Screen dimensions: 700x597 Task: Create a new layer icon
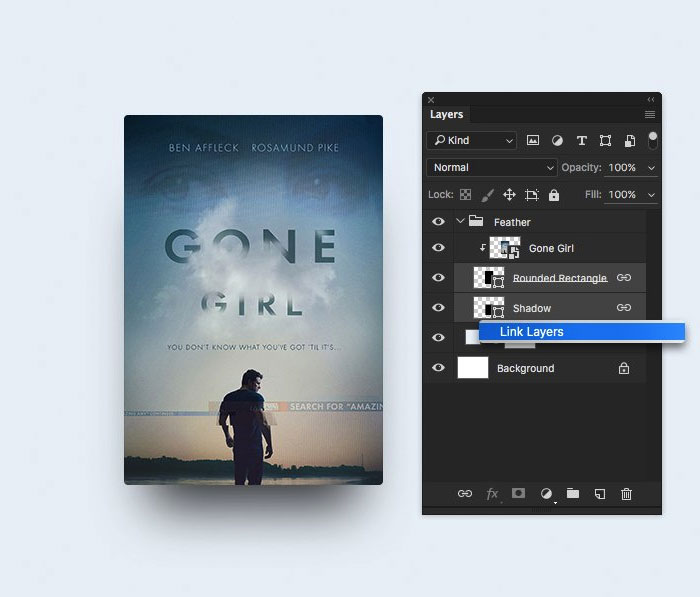[600, 493]
